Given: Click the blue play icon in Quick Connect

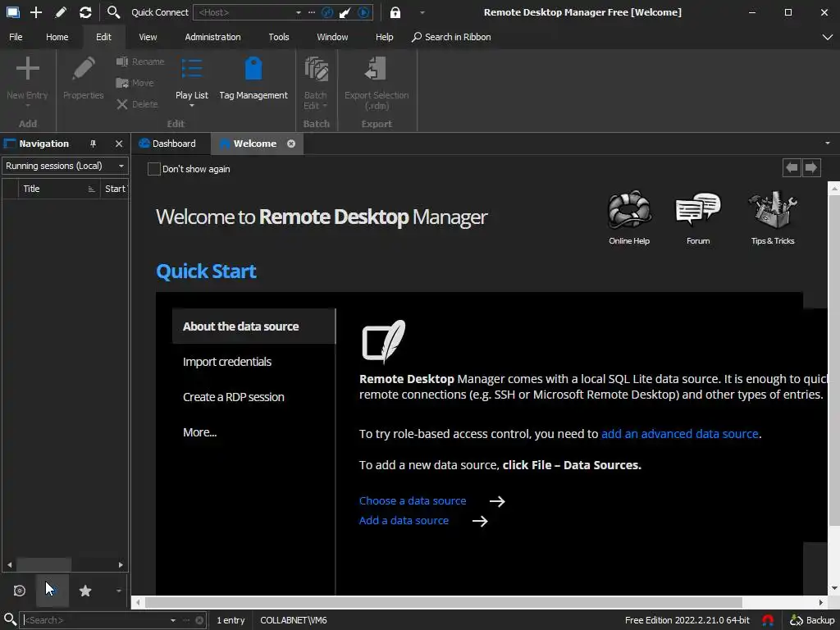Looking at the screenshot, I should pyautogui.click(x=363, y=12).
